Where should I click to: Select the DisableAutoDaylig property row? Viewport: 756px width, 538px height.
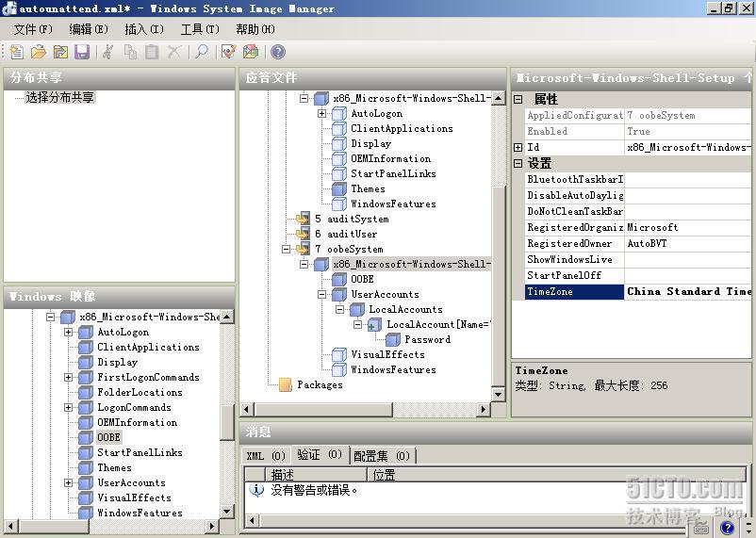[x=637, y=195]
